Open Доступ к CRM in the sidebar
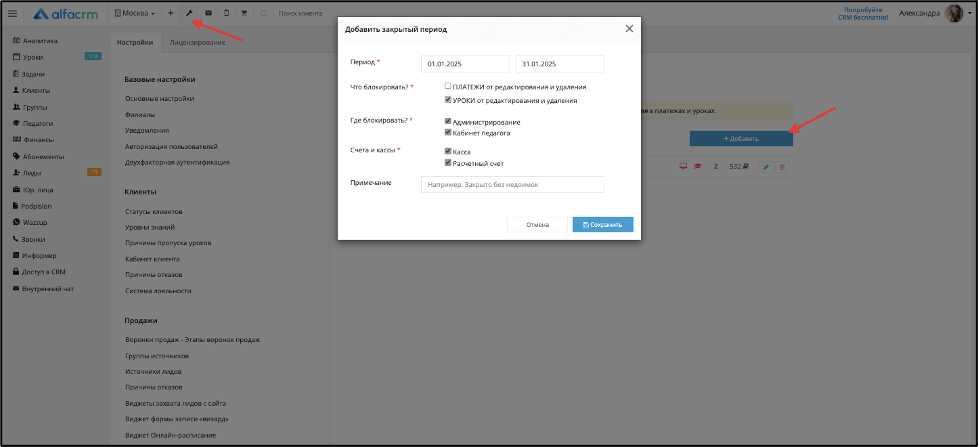 coord(44,272)
